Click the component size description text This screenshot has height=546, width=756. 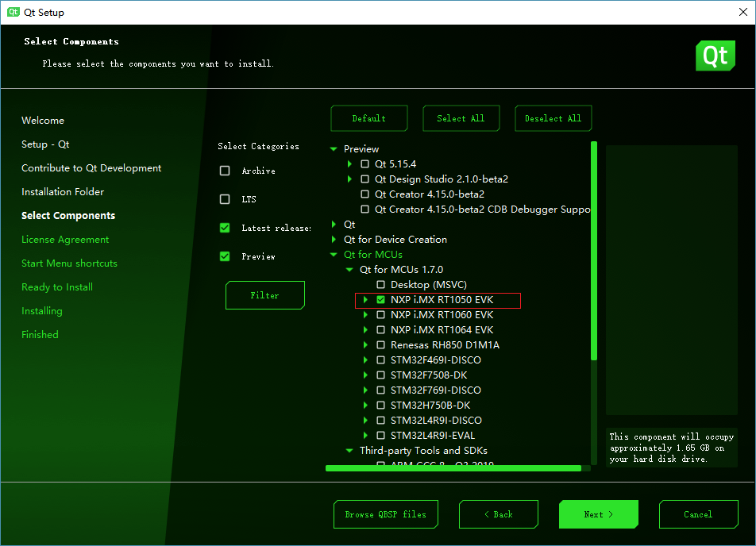[672, 448]
